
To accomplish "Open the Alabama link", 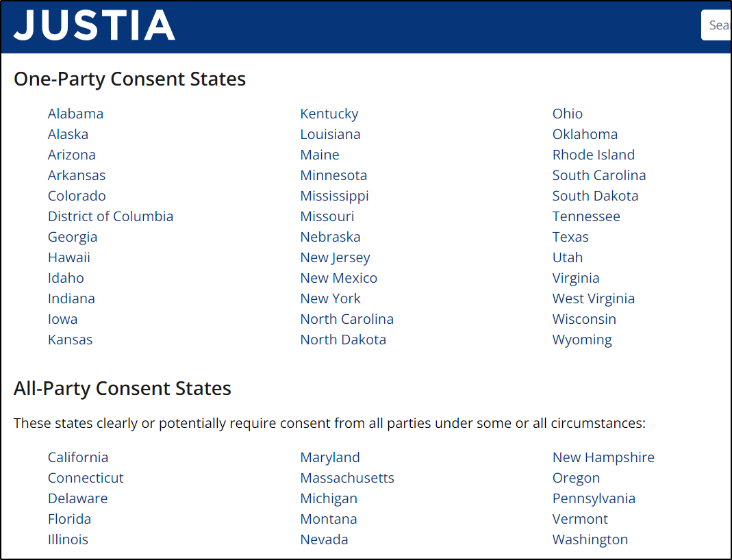I will pos(75,114).
